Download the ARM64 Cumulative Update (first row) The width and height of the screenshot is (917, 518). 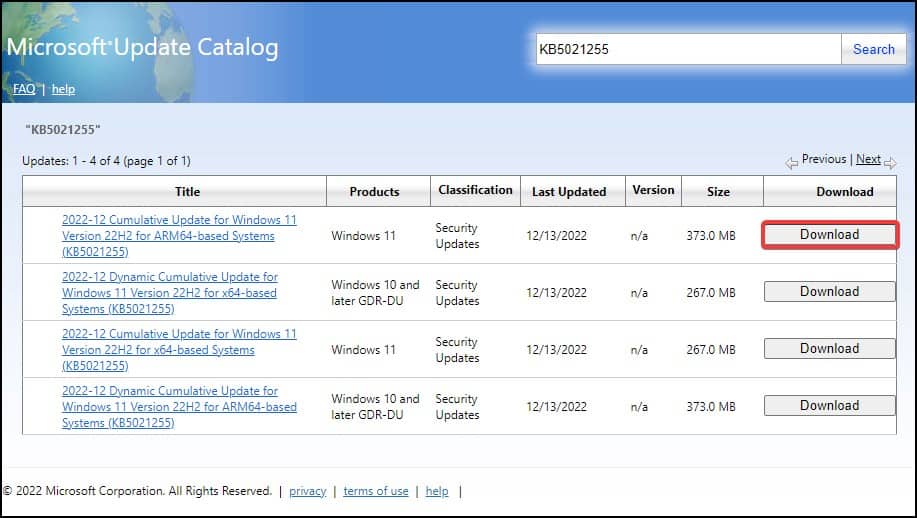[x=829, y=234]
